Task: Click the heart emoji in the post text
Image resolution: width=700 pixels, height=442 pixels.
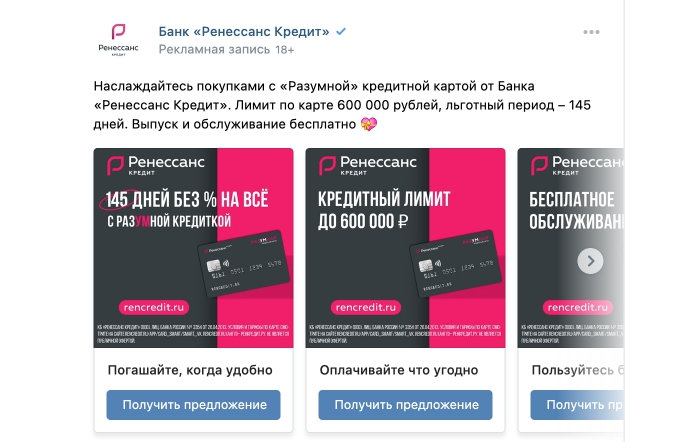Action: pyautogui.click(x=369, y=124)
